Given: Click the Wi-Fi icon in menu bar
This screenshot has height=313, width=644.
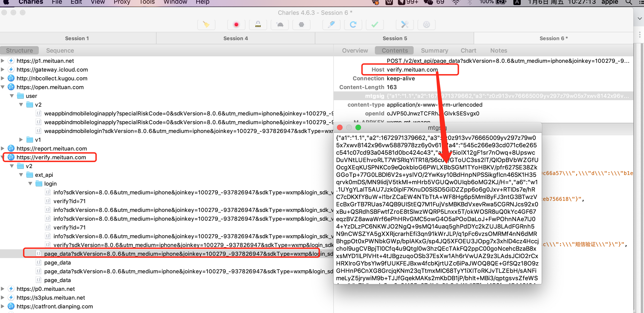Looking at the screenshot, I should pos(456,2).
